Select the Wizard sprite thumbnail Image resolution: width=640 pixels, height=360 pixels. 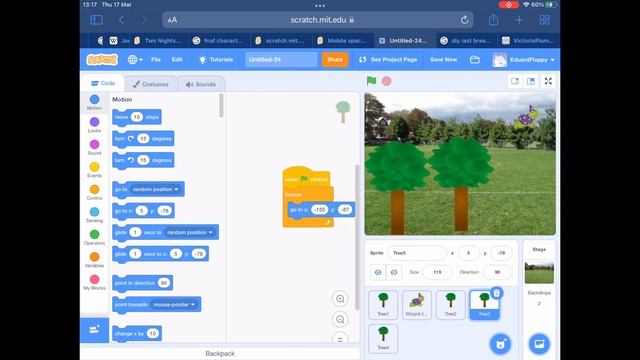(417, 304)
